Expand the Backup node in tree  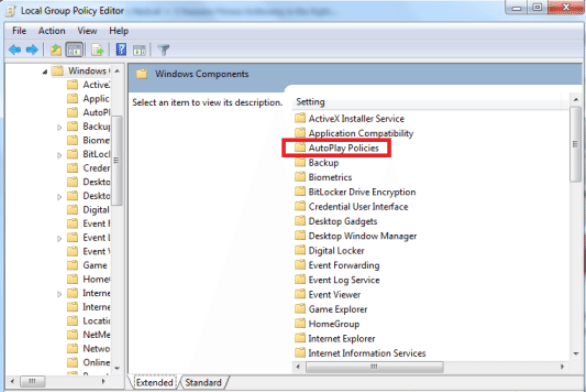[x=59, y=127]
